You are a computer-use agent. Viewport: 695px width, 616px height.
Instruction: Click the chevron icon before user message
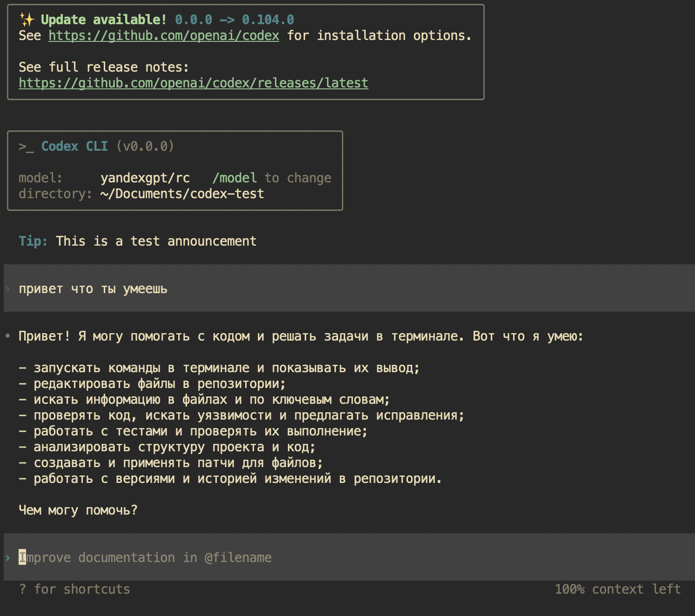[7, 288]
